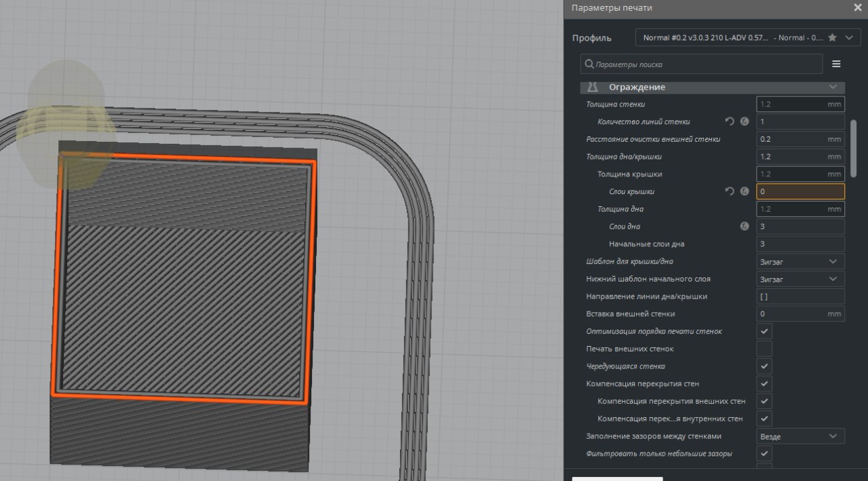Click the Толщина дна/крышки setting label
Viewport: 868px width, 481px height.
[624, 157]
